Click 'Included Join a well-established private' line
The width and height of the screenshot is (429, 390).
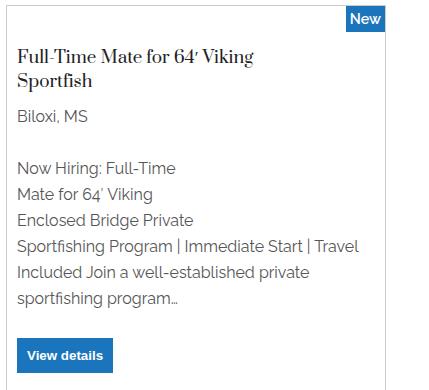pyautogui.click(x=163, y=272)
